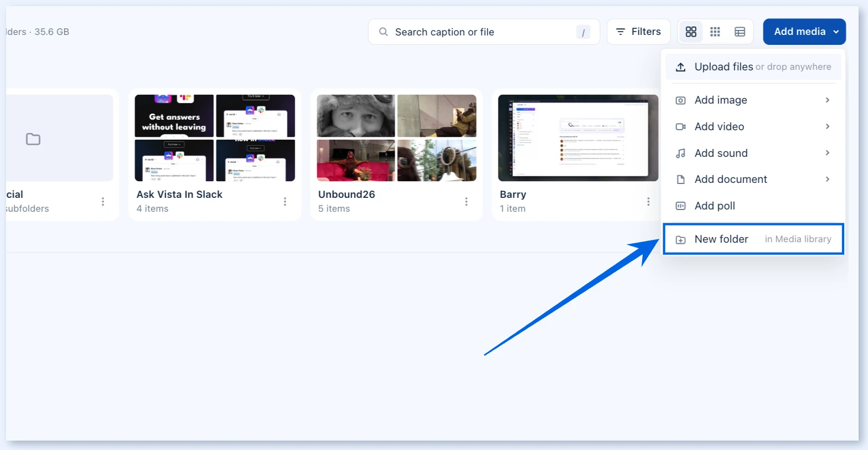Choose Upload files from the menu
The width and height of the screenshot is (868, 450).
tap(753, 67)
